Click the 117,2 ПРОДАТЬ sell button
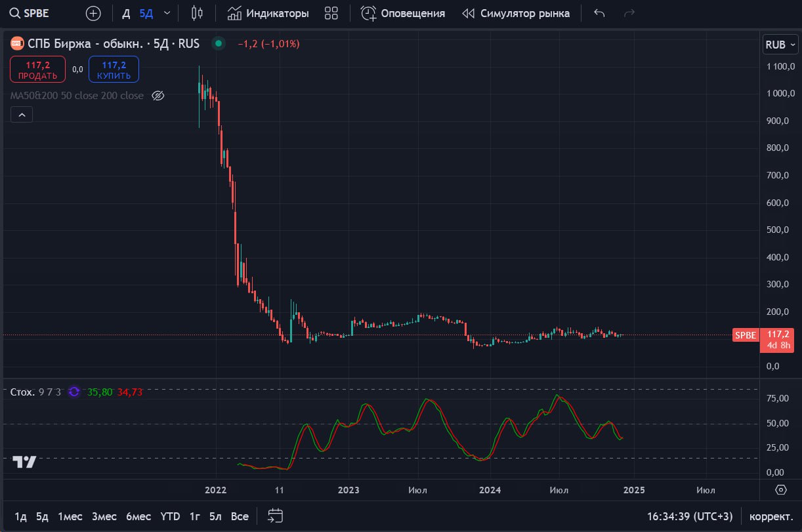 click(x=37, y=70)
